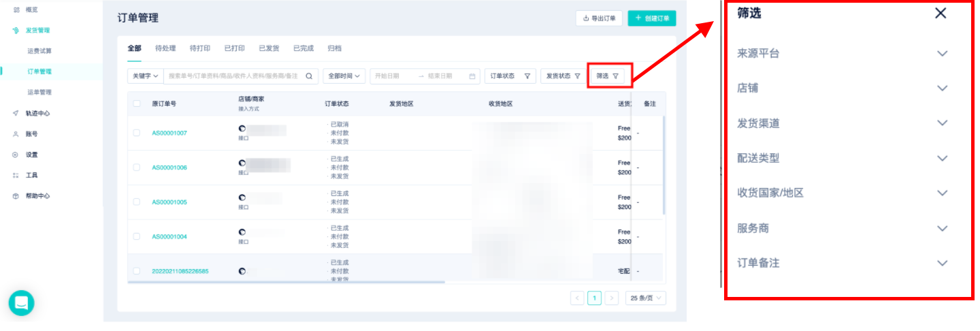Open 运费试算 in the sidebar
This screenshot has height=331, width=980.
(39, 51)
